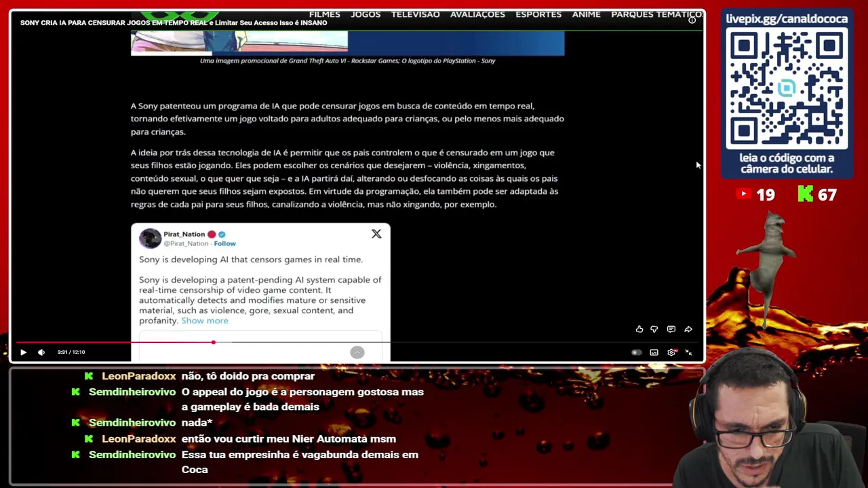Click the share arrow icon

[688, 329]
